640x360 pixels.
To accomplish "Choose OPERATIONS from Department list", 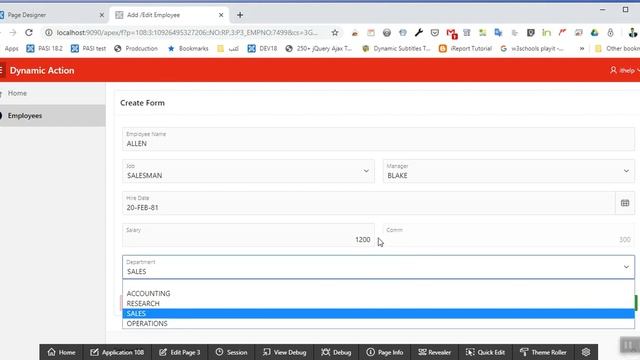I will pyautogui.click(x=378, y=323).
